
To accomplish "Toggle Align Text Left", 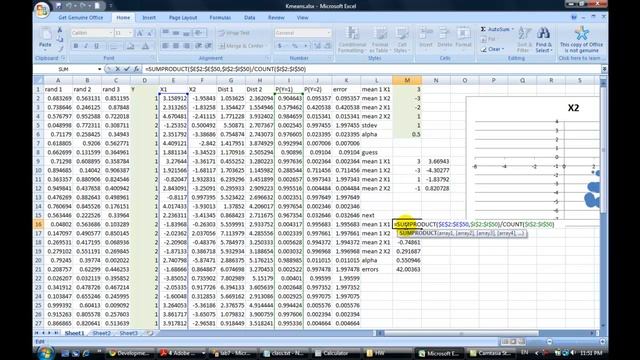I will pyautogui.click(x=165, y=46).
